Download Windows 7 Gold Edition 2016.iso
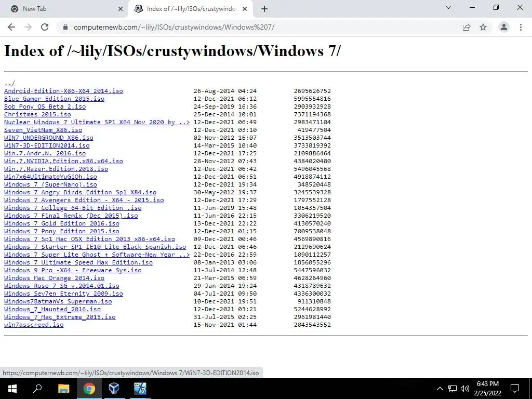532x399 pixels. pos(62,223)
